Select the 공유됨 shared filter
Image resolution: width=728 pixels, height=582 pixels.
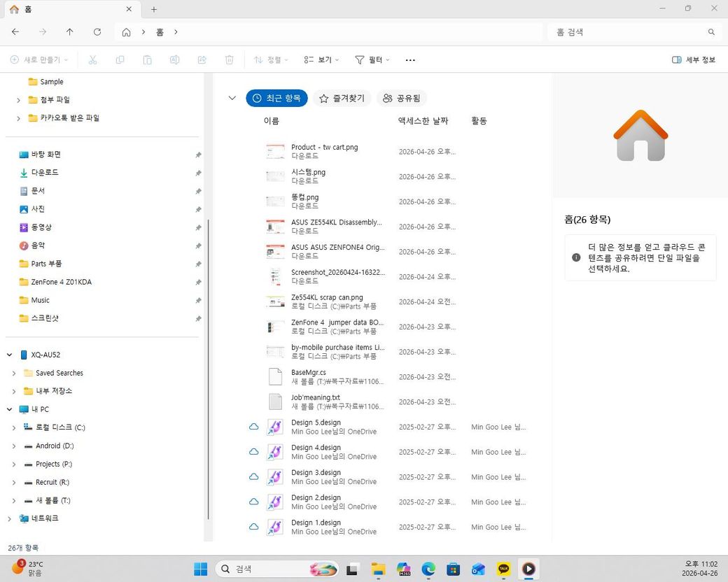(x=402, y=99)
